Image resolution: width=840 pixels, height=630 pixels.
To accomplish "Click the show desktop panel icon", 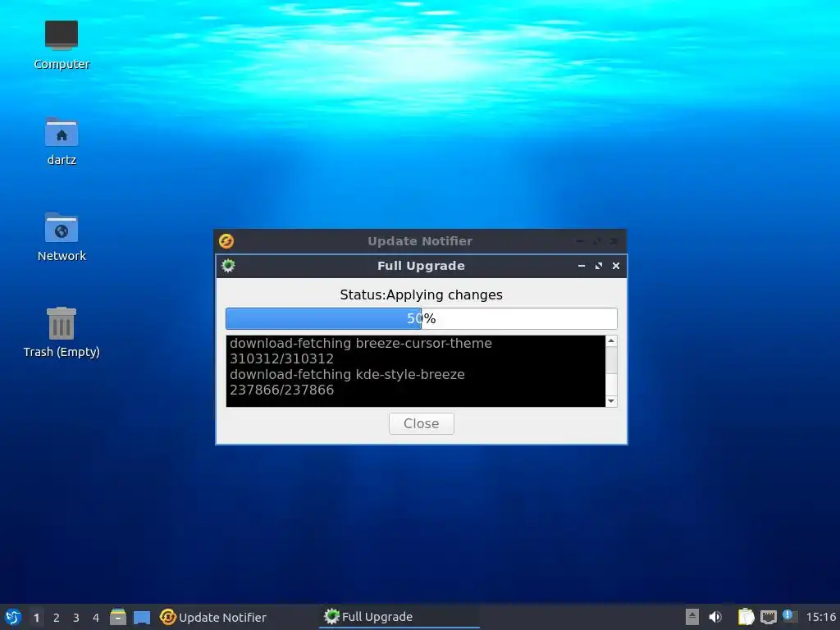I will [142, 617].
